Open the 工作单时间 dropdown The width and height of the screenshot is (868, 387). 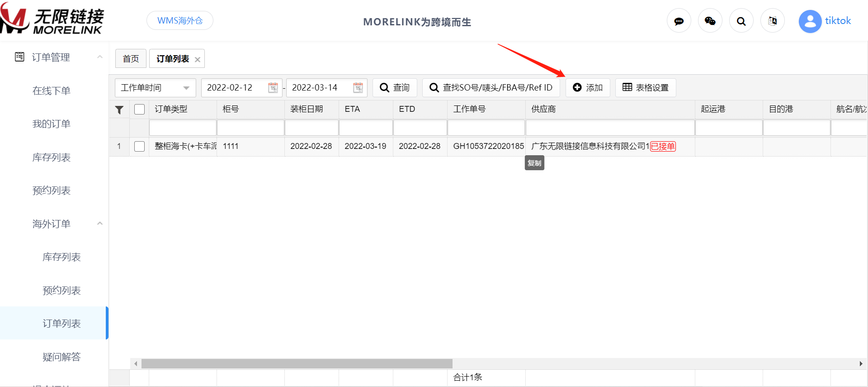pos(155,88)
